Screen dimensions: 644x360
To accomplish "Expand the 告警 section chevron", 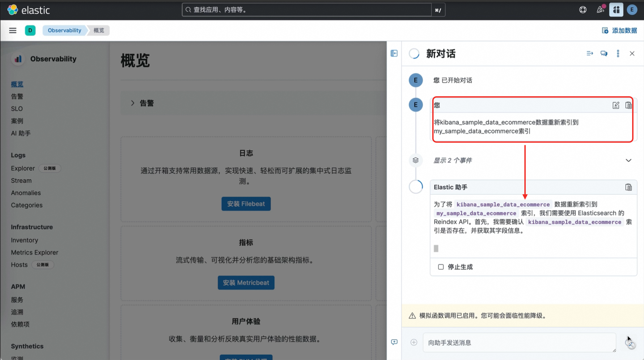I will [133, 103].
